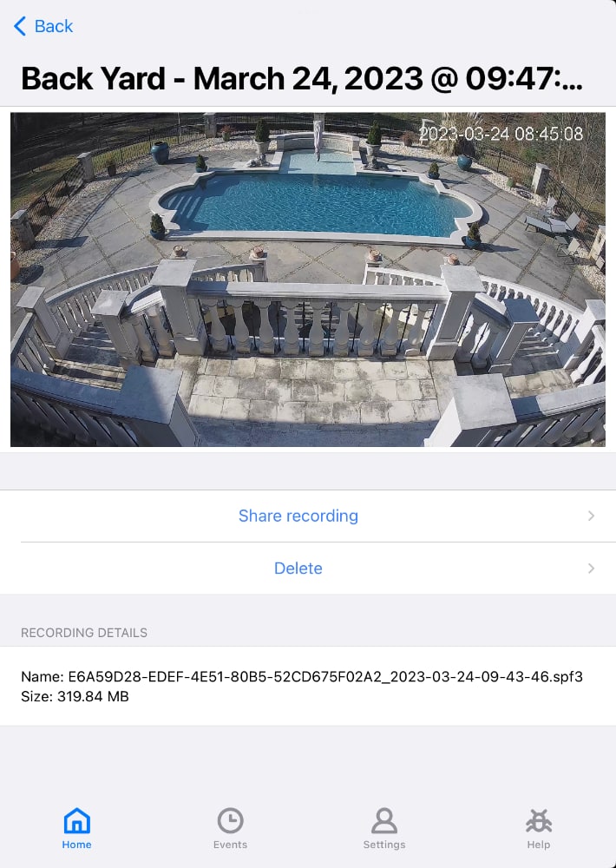Open the Settings person icon
The image size is (616, 868).
(x=384, y=820)
